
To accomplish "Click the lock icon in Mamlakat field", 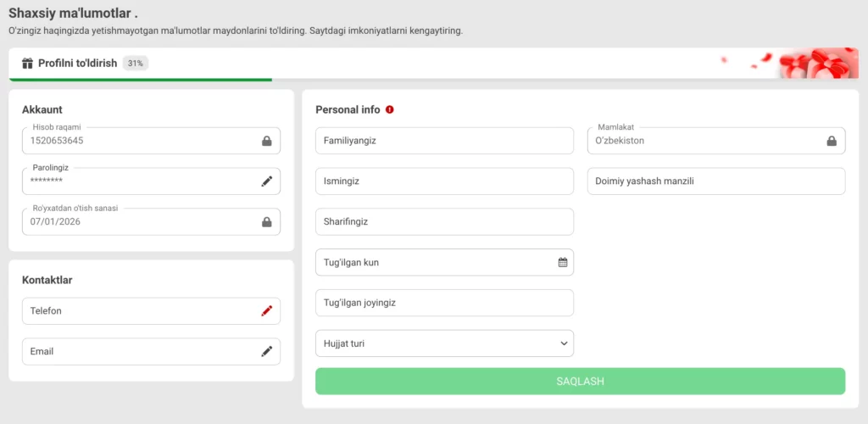I will (832, 141).
